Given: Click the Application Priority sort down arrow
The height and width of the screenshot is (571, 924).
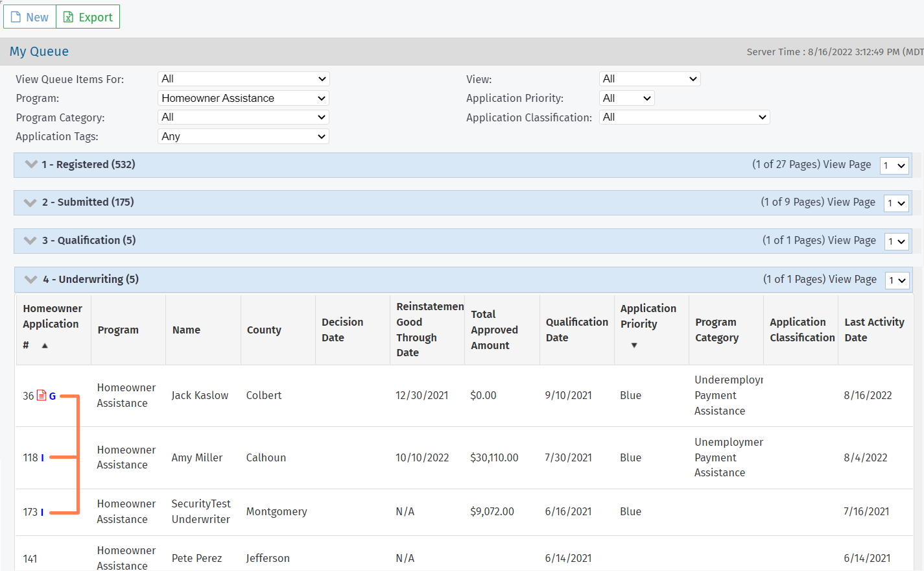Looking at the screenshot, I should coord(634,345).
